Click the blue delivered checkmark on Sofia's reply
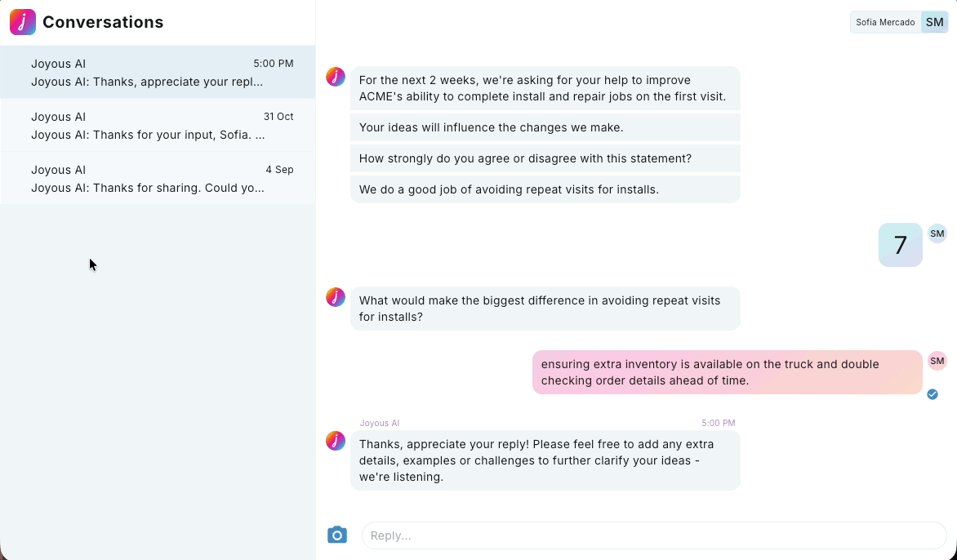The width and height of the screenshot is (957, 560). (x=933, y=394)
